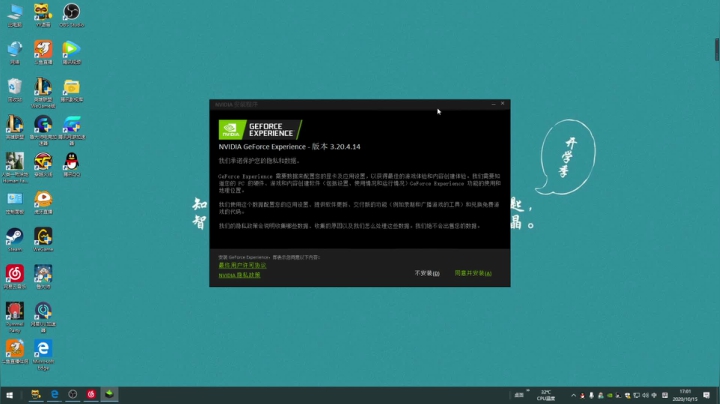
Task: Select the Pummel Party desktop icon
Action: (x=15, y=317)
